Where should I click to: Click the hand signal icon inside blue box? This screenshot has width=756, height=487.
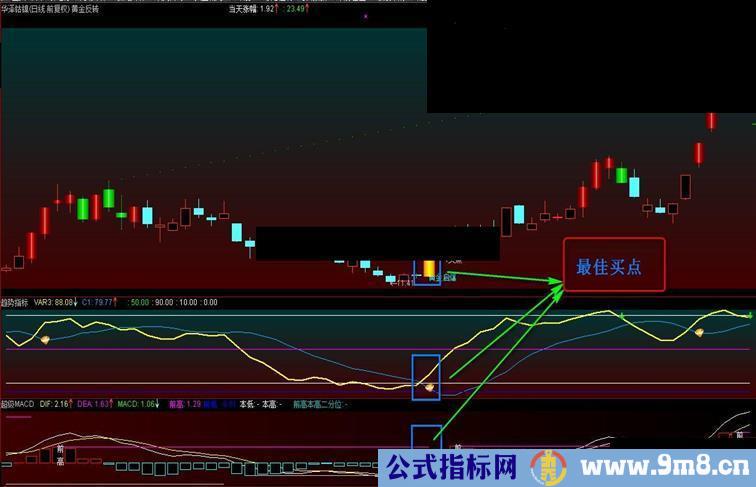(x=429, y=387)
